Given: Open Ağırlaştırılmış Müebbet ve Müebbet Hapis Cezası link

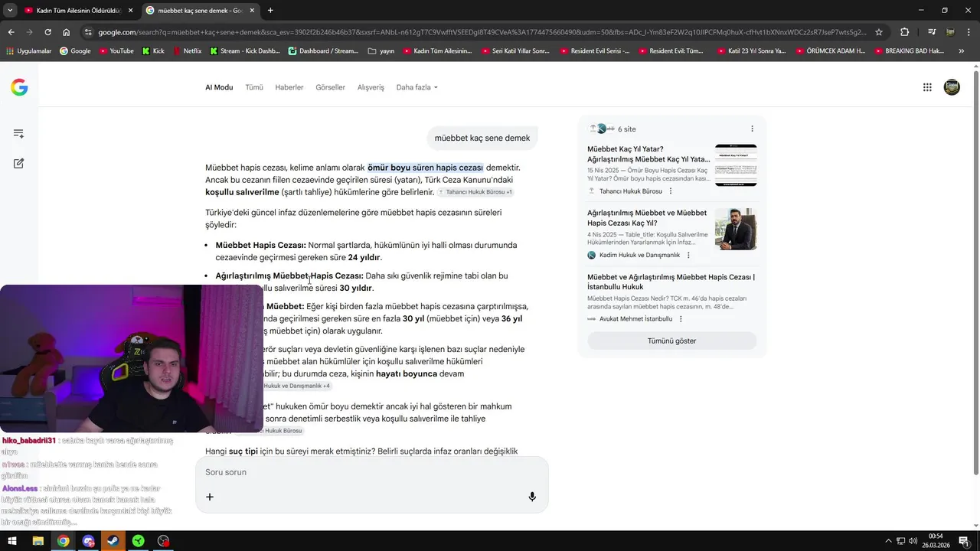Looking at the screenshot, I should click(x=647, y=218).
